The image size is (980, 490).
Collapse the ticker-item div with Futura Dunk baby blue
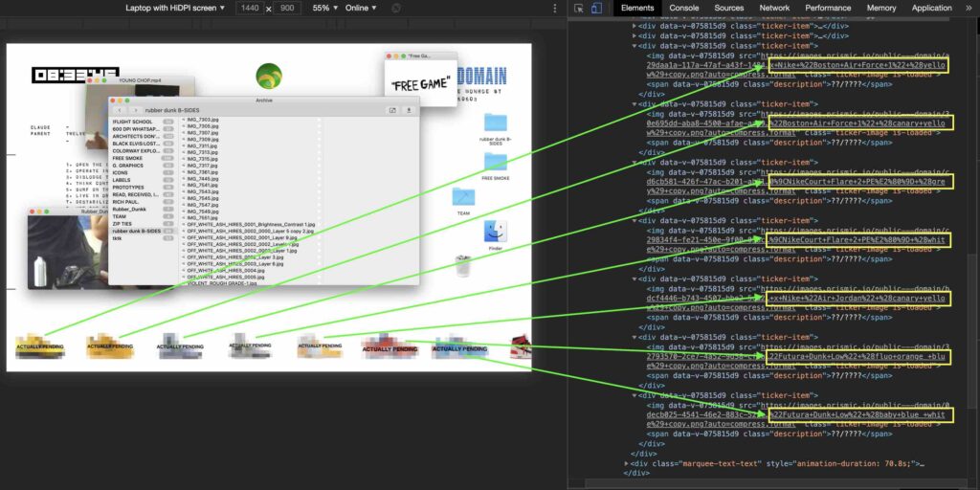635,395
